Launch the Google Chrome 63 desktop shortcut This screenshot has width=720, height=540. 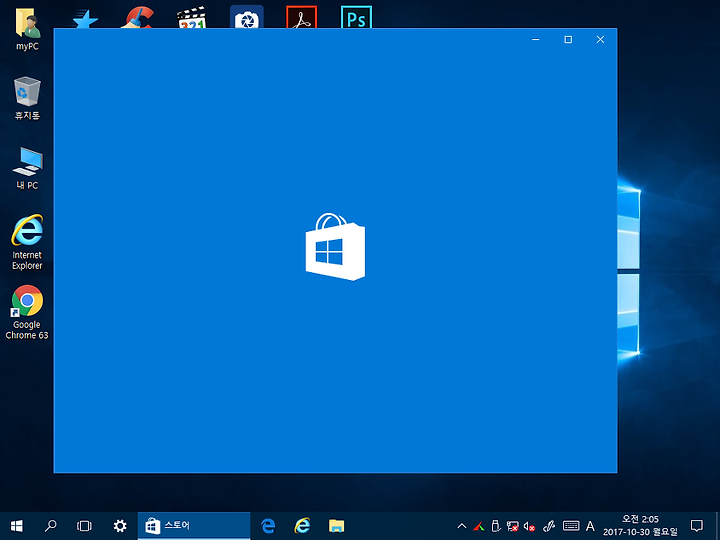[x=27, y=312]
